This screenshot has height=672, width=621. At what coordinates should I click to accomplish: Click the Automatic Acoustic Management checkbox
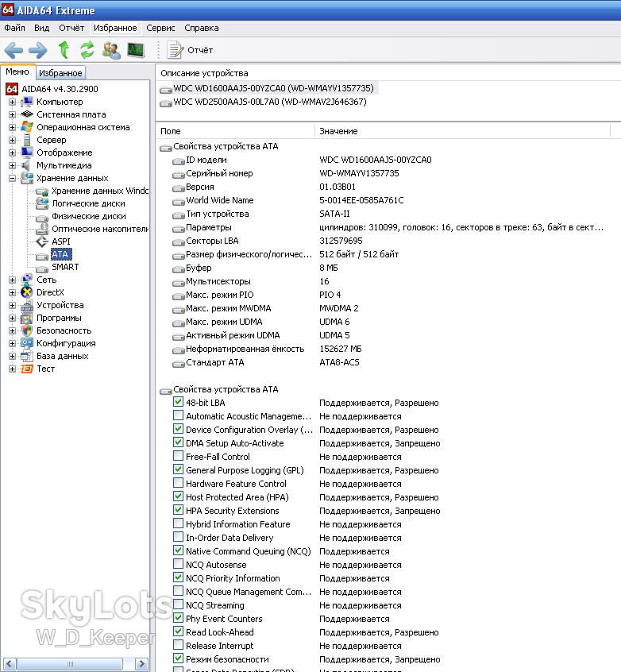coord(179,415)
